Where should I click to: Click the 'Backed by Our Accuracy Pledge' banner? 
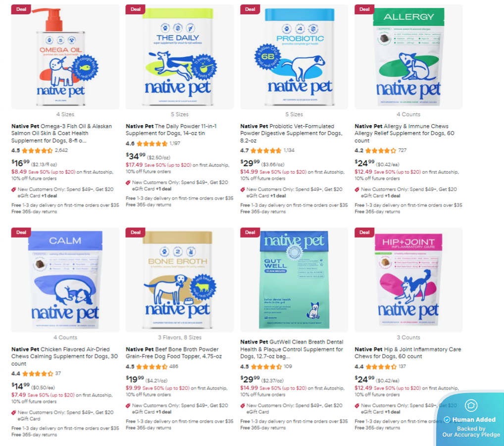click(x=471, y=432)
